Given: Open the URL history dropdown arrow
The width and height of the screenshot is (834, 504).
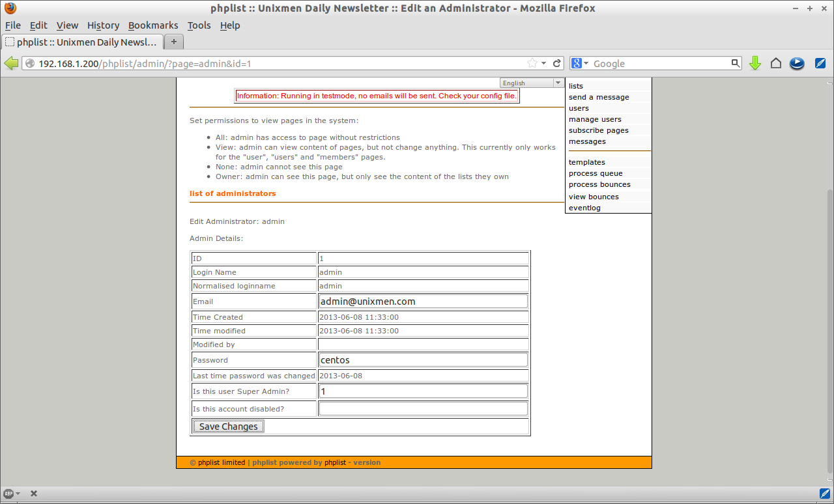Looking at the screenshot, I should (x=544, y=63).
